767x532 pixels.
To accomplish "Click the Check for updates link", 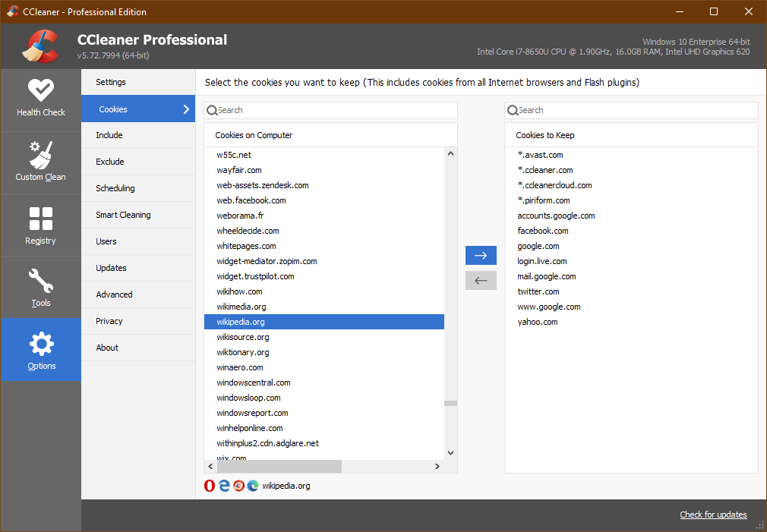I will tap(713, 515).
